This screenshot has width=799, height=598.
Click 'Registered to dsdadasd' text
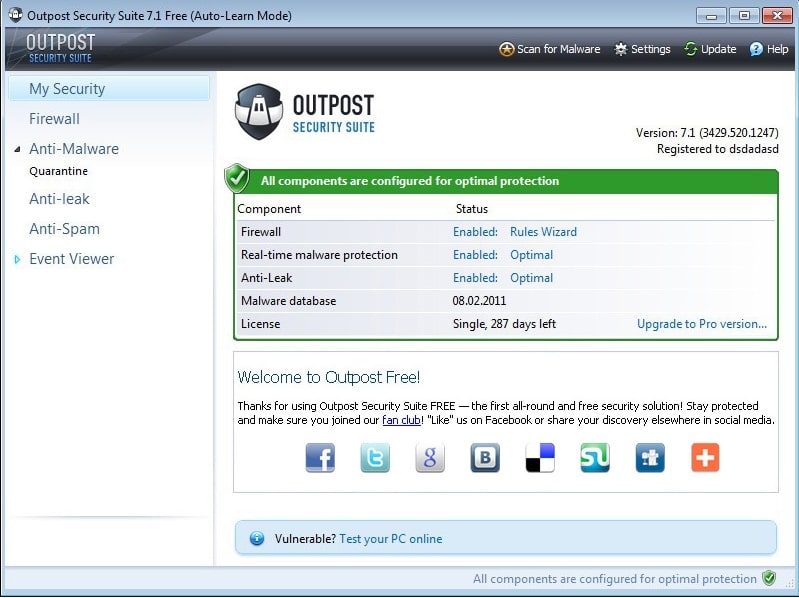point(717,149)
